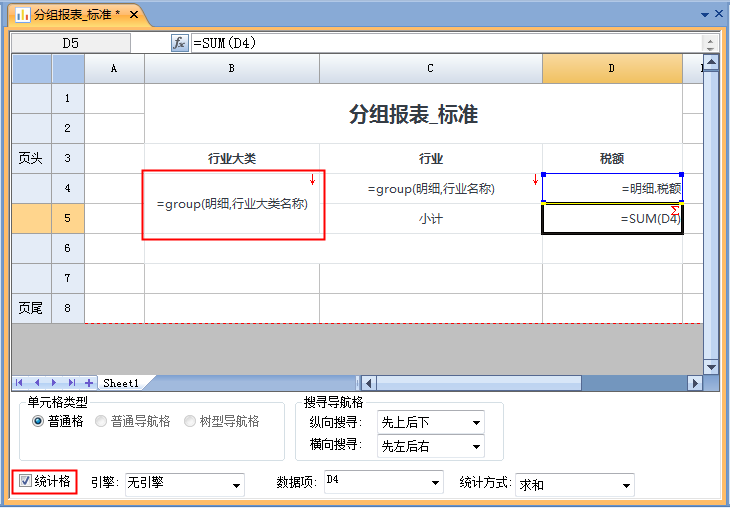Jump to the last sheet arrow
The width and height of the screenshot is (730, 508).
point(72,383)
